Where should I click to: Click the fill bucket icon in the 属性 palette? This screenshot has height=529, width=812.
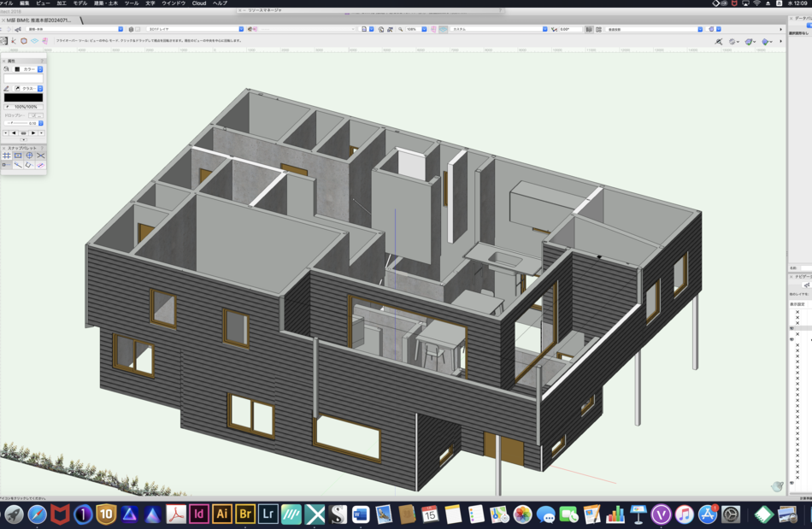(x=7, y=69)
